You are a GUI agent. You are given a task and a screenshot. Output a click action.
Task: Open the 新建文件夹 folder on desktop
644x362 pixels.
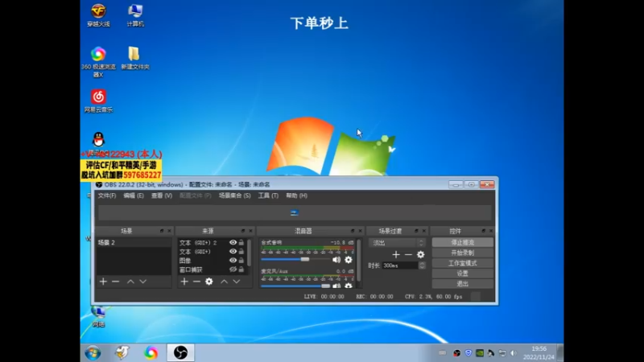pos(135,58)
